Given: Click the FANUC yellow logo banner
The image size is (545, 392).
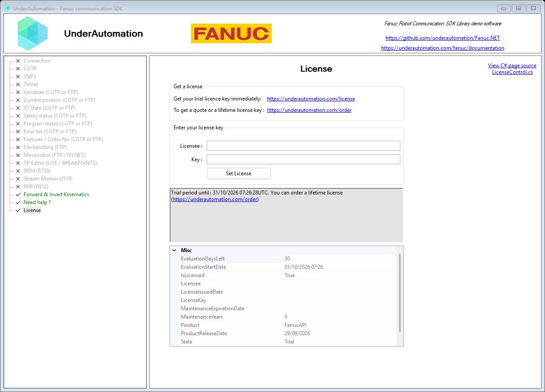Looking at the screenshot, I should [x=231, y=34].
